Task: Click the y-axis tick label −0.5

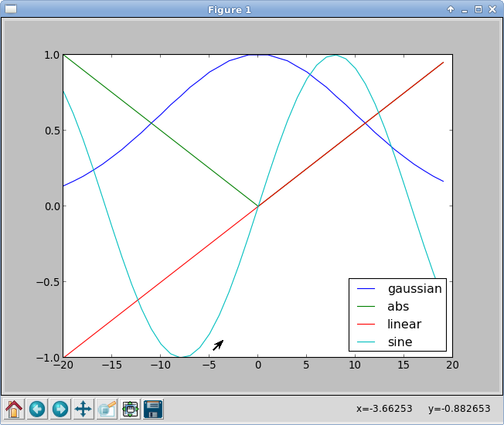Action: click(x=48, y=282)
